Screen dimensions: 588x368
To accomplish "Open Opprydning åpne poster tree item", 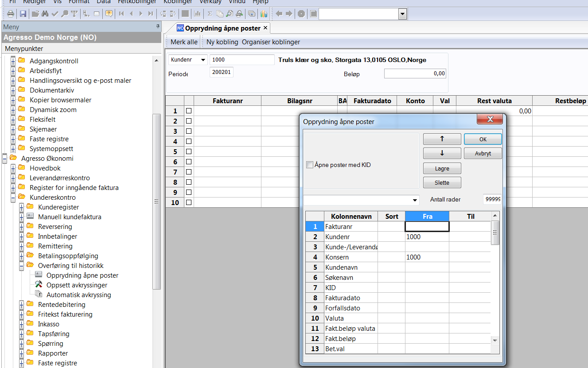I will 82,275.
